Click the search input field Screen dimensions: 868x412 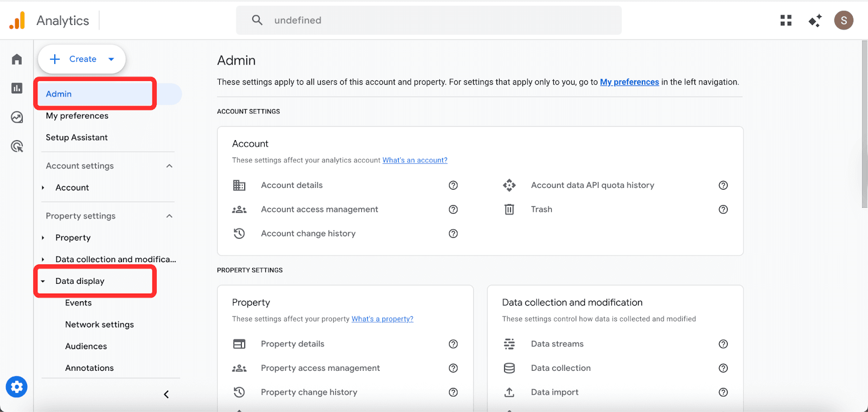429,20
